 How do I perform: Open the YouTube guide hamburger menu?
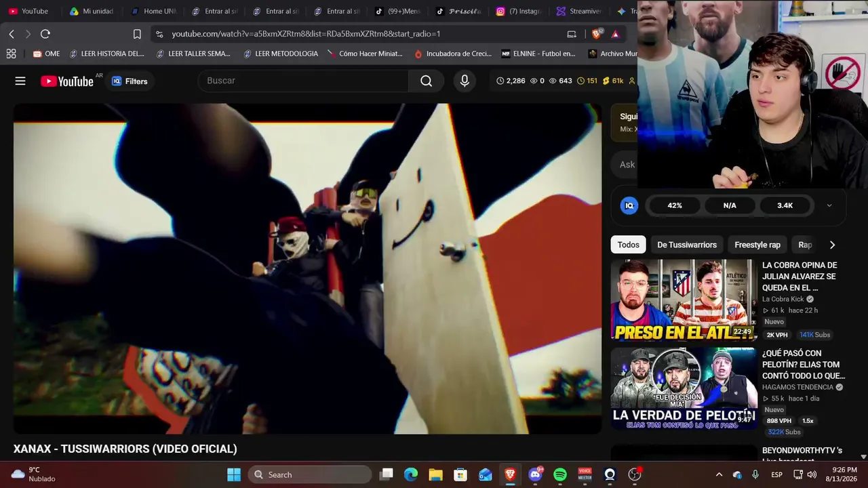pyautogui.click(x=20, y=81)
